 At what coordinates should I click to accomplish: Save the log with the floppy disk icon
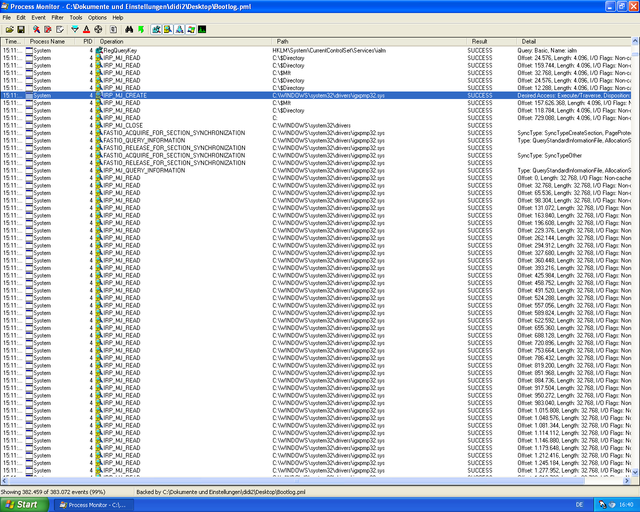pos(21,29)
